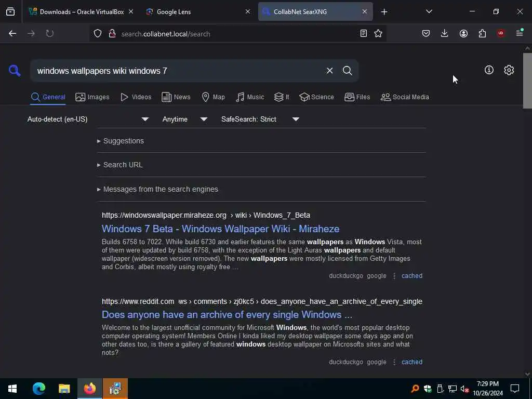Select the Music search category
The image size is (532, 399).
(x=250, y=97)
